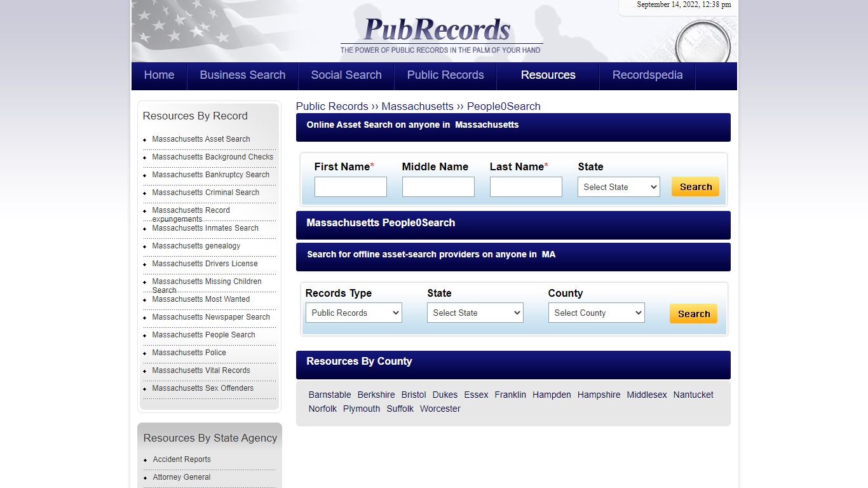Screen dimensions: 868x488
Task: Select the Resources menu tab
Action: [548, 75]
